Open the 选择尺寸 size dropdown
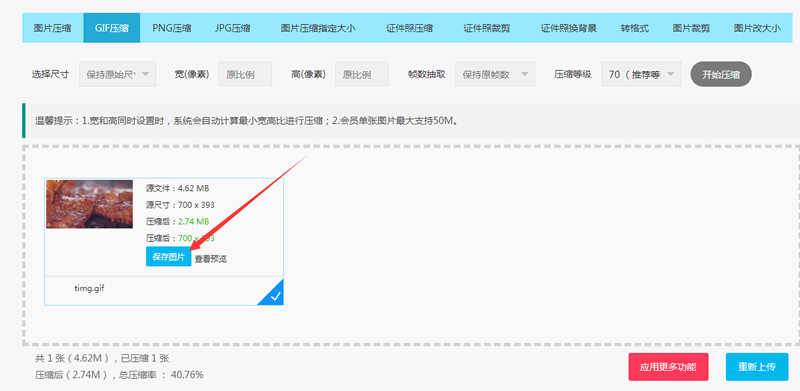The height and width of the screenshot is (391, 800). (x=118, y=74)
